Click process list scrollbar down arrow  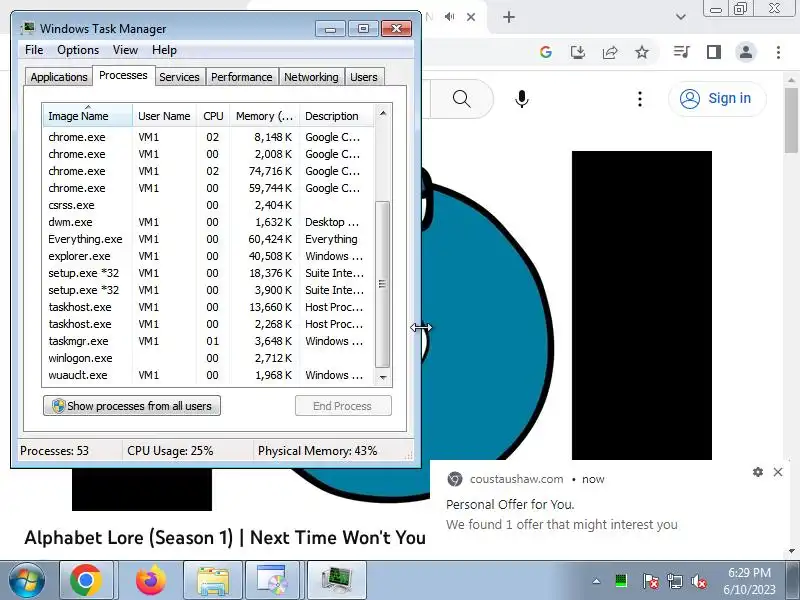pyautogui.click(x=383, y=378)
